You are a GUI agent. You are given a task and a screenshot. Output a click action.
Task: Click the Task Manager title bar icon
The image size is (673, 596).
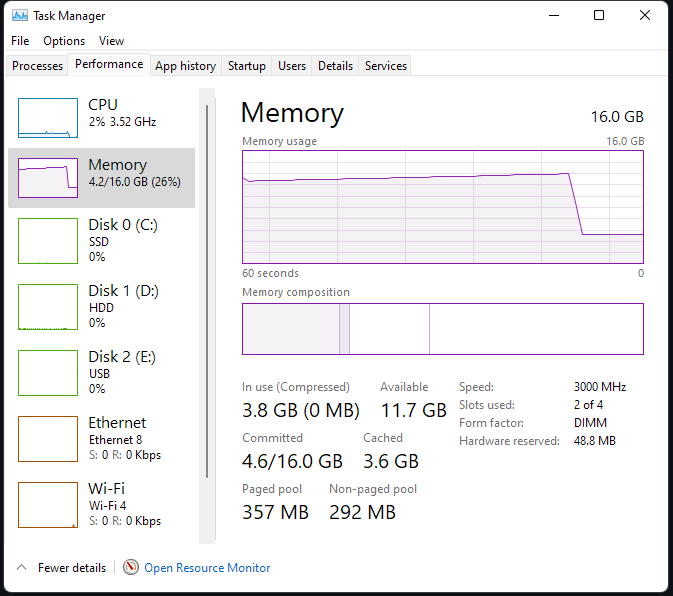[x=20, y=15]
